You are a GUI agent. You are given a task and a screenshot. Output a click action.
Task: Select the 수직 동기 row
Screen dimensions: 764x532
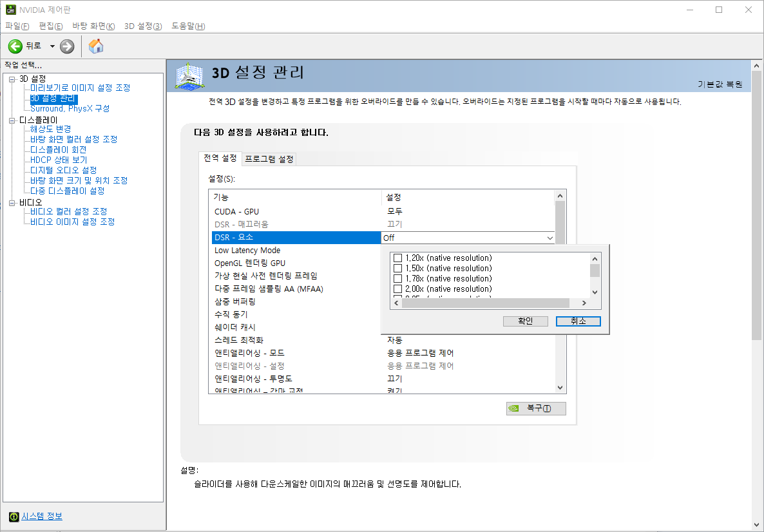point(296,314)
